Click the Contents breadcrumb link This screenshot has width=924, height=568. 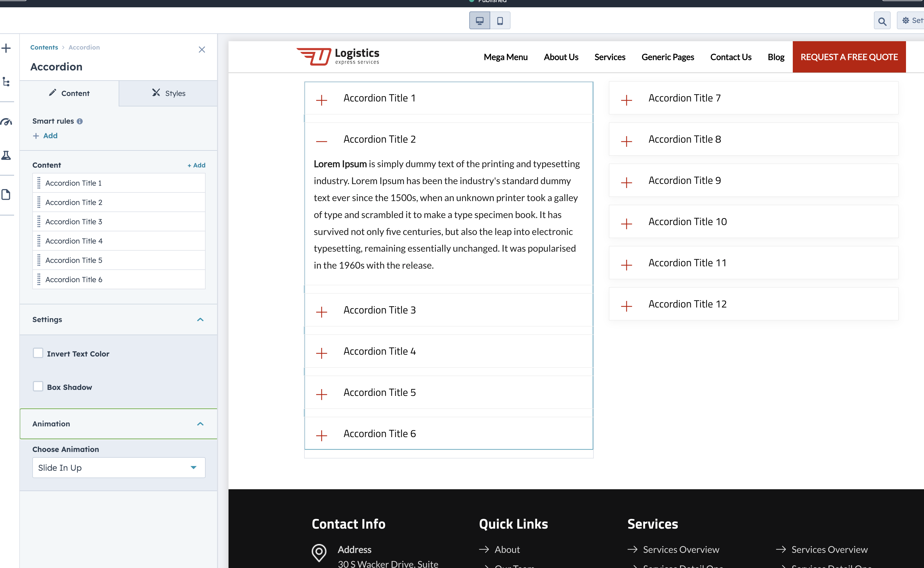pos(44,47)
